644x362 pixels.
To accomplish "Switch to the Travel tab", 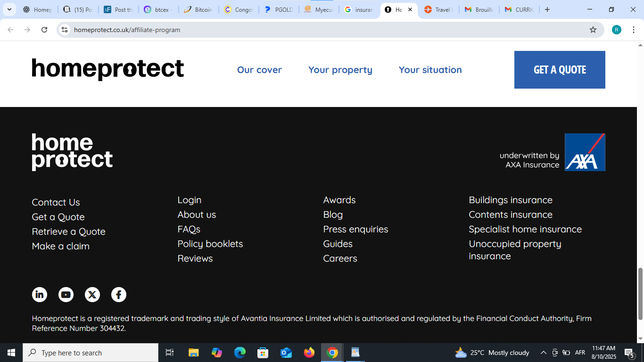I will 438,9.
